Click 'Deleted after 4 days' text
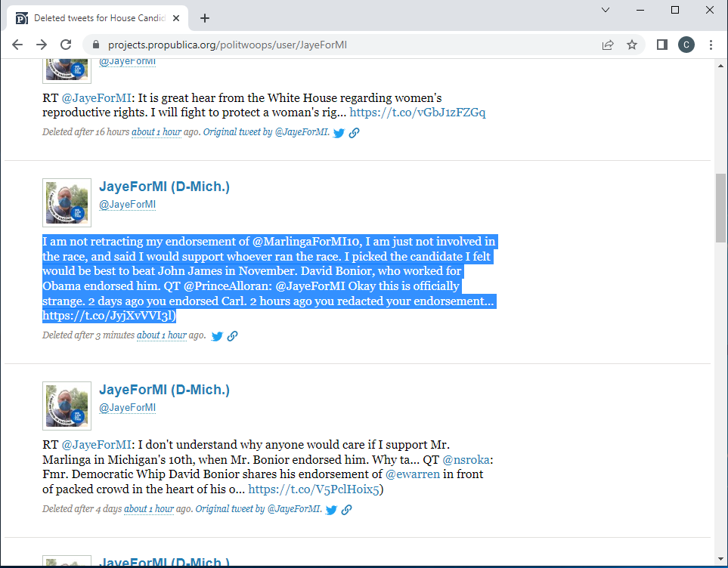Image resolution: width=728 pixels, height=568 pixels. click(82, 508)
